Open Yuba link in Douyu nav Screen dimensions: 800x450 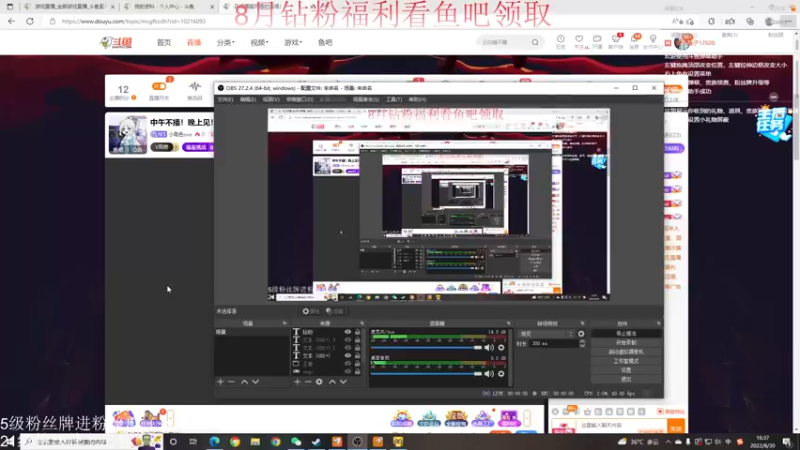pyautogui.click(x=325, y=42)
